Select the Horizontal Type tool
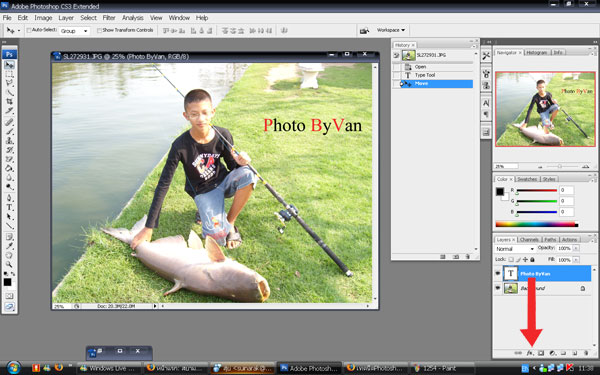This screenshot has height=375, width=600. [9, 207]
